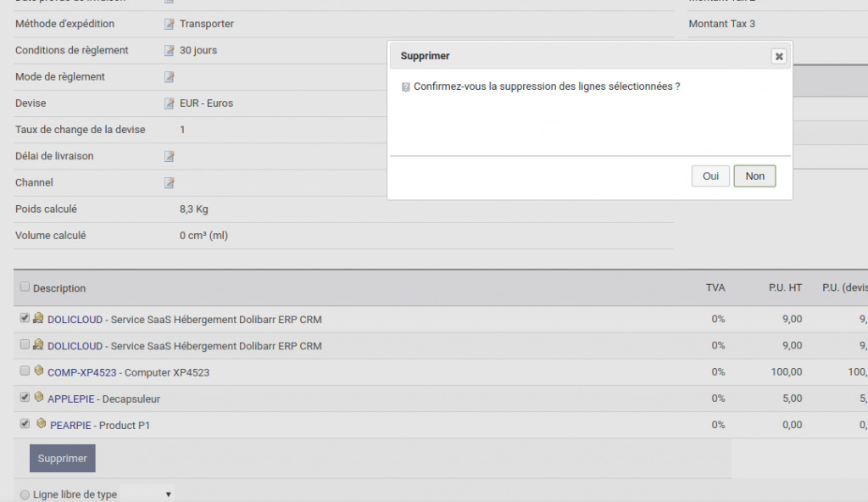868x502 pixels.
Task: Click the APPLEPIE product cube icon
Action: point(39,398)
